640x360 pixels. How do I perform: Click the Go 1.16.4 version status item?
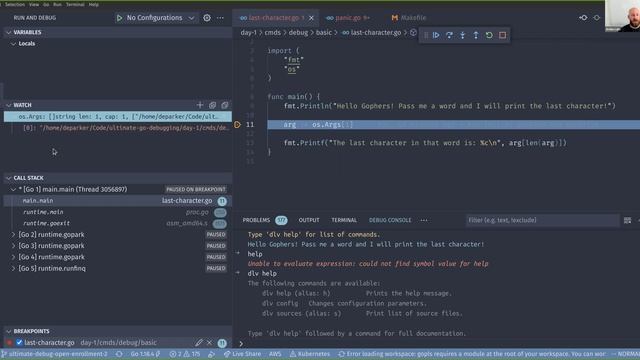[145, 354]
